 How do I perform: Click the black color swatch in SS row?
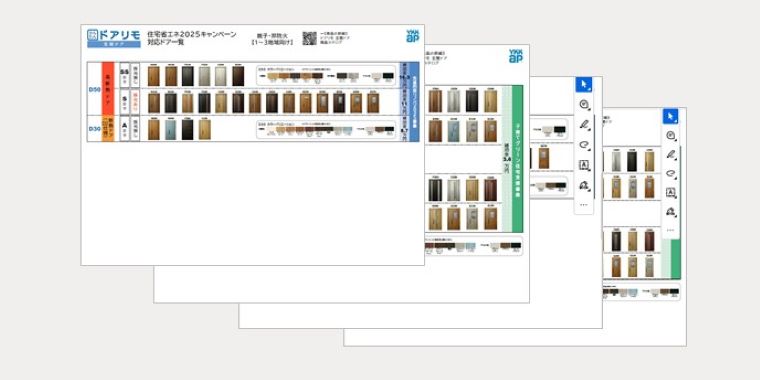coord(389,76)
